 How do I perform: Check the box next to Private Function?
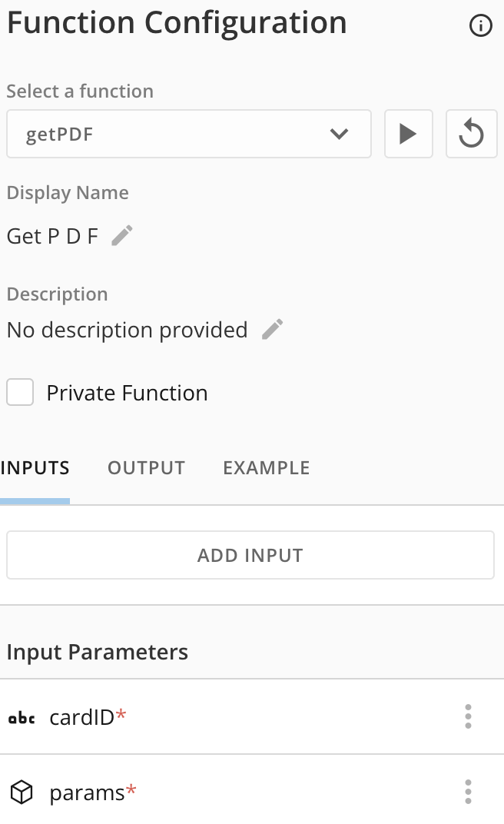19,392
